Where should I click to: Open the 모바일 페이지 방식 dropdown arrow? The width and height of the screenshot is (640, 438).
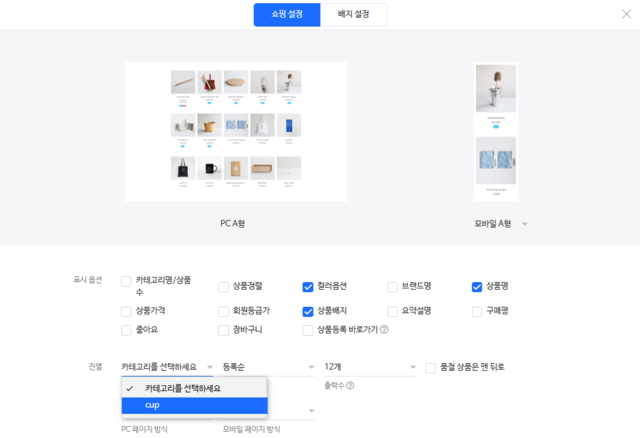coord(311,411)
